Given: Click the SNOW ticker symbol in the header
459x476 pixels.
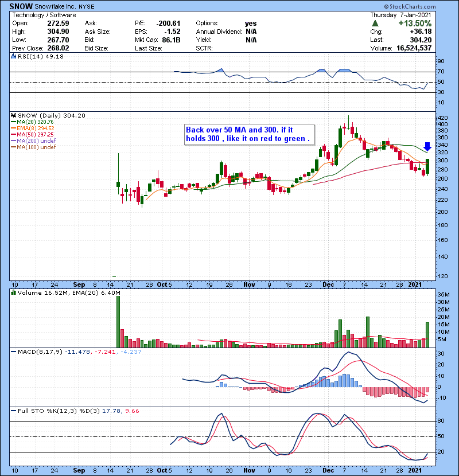Looking at the screenshot, I should coord(21,6).
